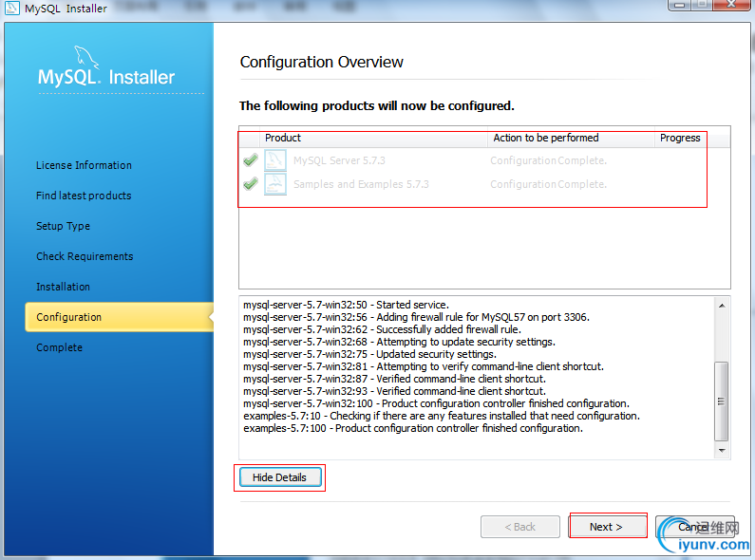Viewport: 755px width, 560px height.
Task: Go to the Complete step in sidebar
Action: point(59,347)
